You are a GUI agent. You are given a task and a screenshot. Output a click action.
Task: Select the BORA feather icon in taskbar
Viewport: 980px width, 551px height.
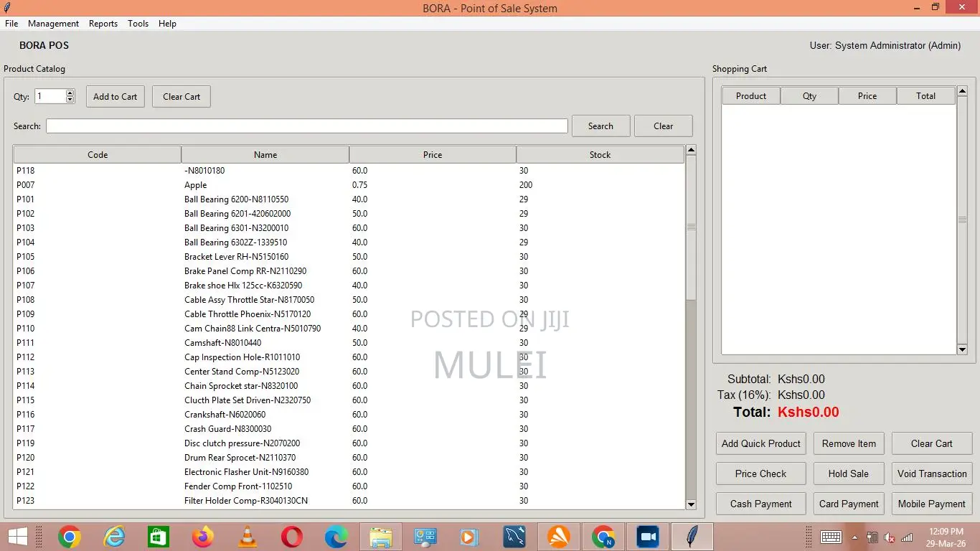click(x=692, y=537)
